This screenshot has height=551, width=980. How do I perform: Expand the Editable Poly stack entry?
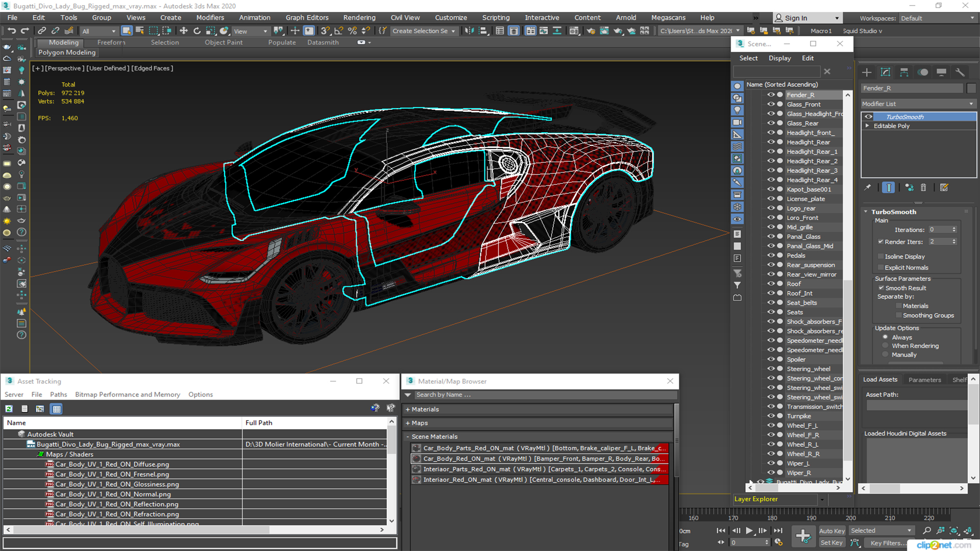[867, 126]
